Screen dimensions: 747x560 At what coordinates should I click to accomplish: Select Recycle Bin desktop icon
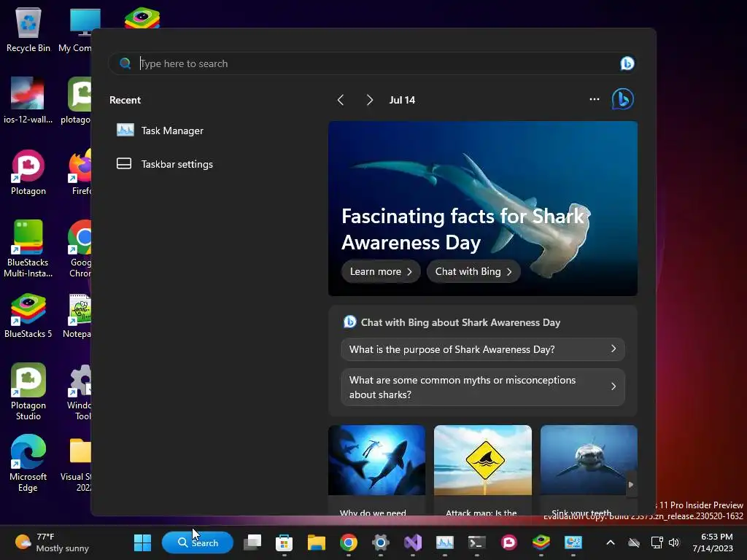pyautogui.click(x=28, y=29)
